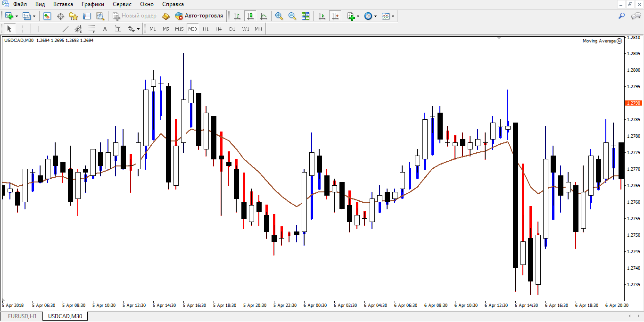Open the Графики menu
This screenshot has height=322, width=644.
[92, 4]
